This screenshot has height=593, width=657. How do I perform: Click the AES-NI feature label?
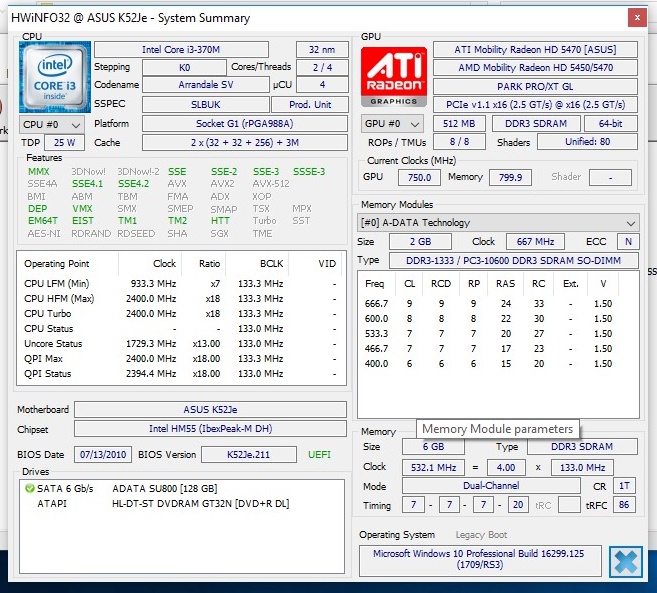click(x=44, y=233)
